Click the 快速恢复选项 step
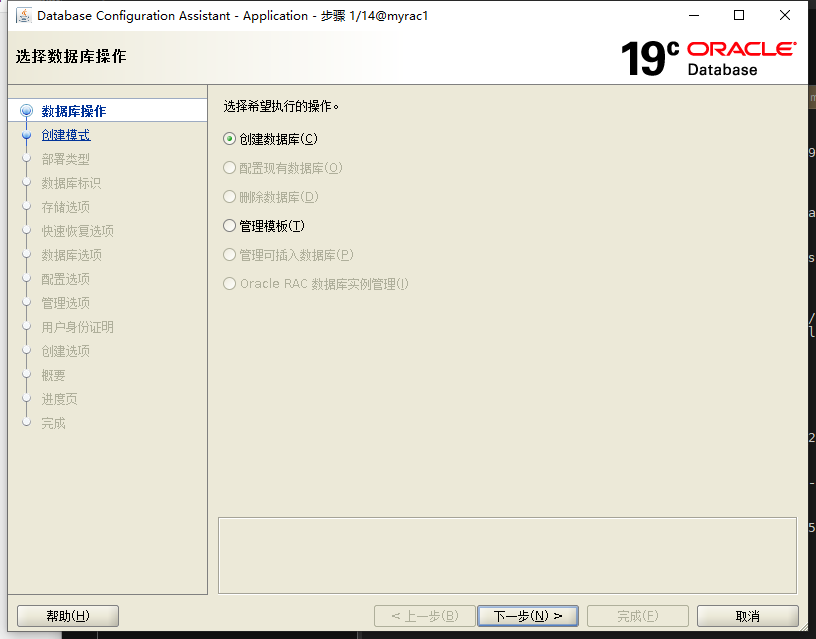The height and width of the screenshot is (639, 816). (x=78, y=231)
